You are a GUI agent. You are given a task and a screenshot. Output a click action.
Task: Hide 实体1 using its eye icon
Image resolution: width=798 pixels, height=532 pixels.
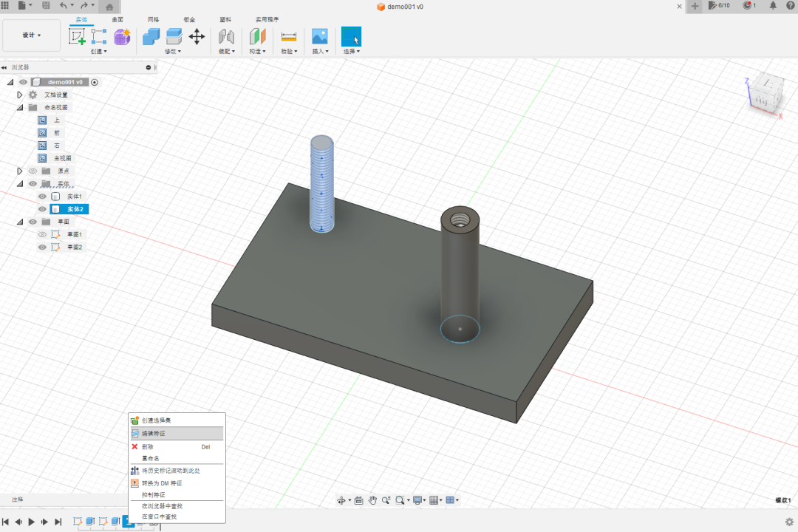click(42, 197)
